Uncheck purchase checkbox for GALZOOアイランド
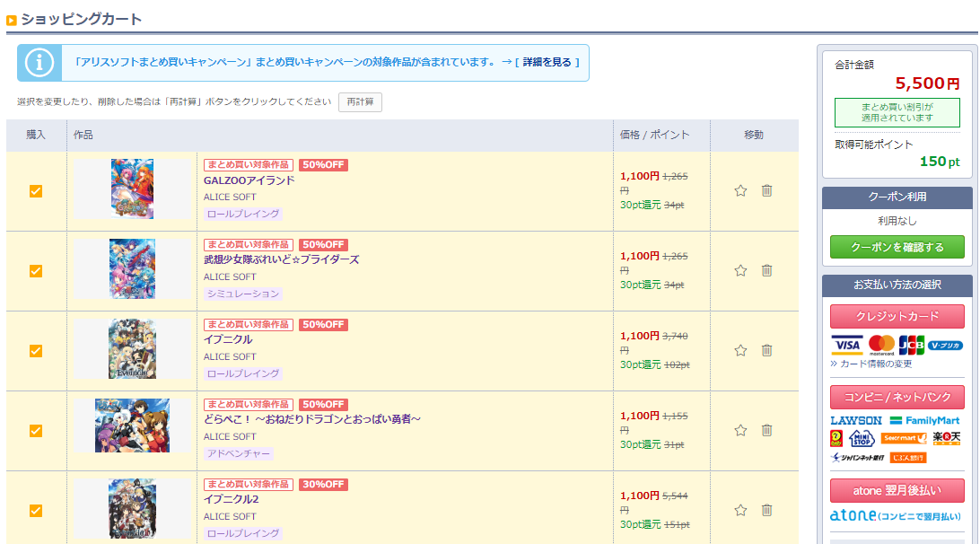Image resolution: width=980 pixels, height=544 pixels. [x=36, y=191]
